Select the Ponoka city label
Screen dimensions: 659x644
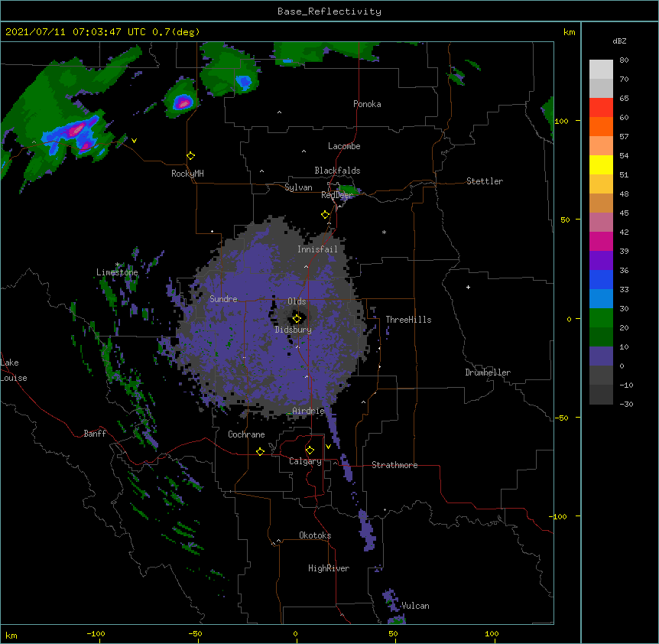[367, 104]
